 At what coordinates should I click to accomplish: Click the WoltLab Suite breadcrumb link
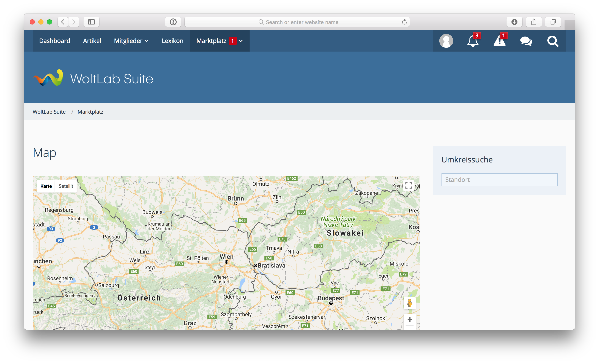tap(49, 112)
